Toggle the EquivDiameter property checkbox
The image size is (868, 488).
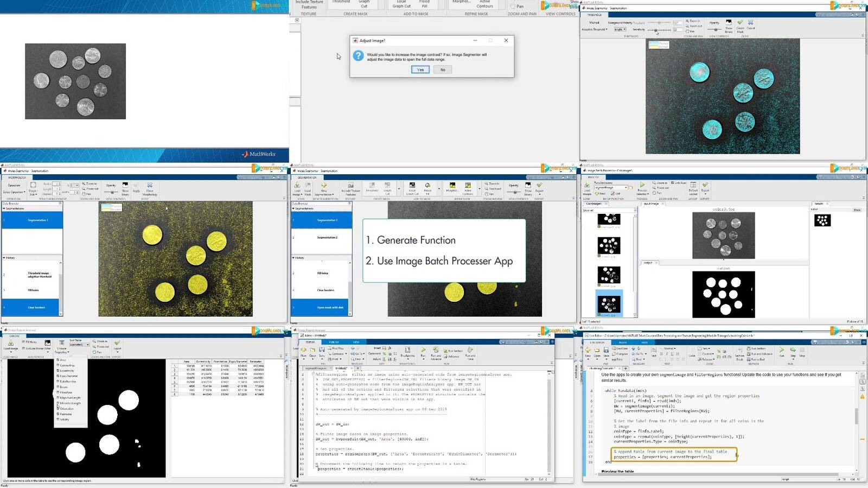coord(58,376)
